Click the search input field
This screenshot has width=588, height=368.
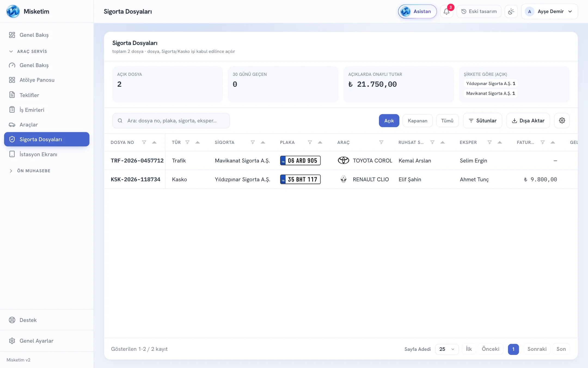(x=171, y=120)
